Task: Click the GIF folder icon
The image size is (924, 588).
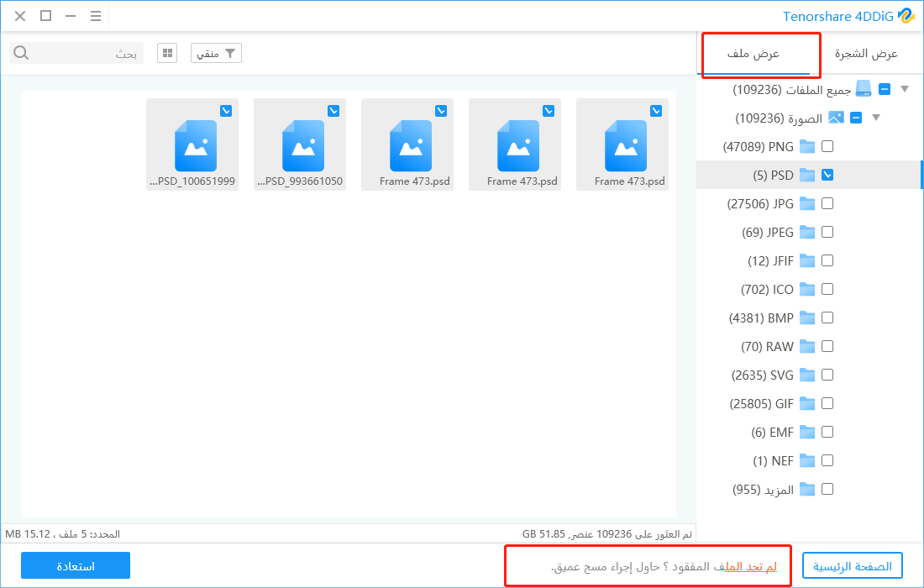Action: click(x=807, y=403)
